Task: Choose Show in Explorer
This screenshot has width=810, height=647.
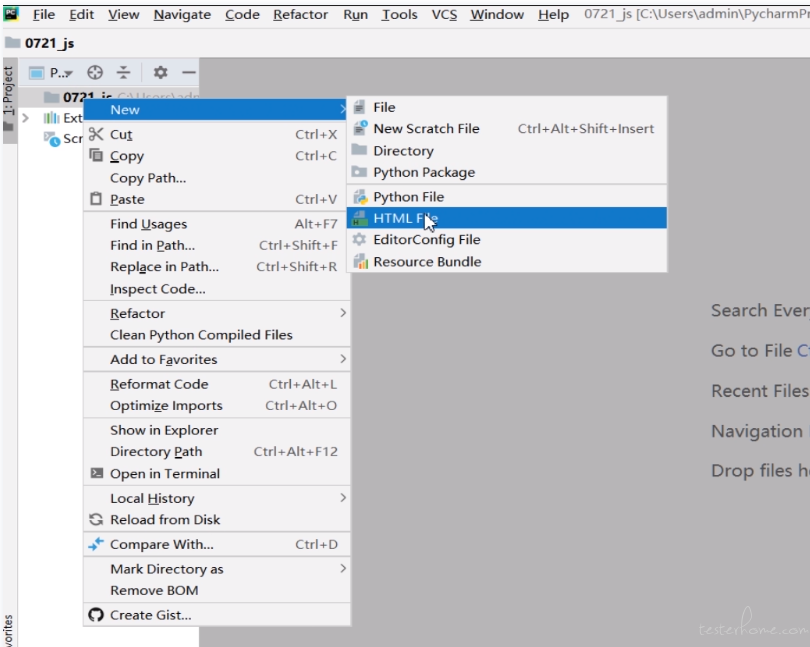Action: 216,430
